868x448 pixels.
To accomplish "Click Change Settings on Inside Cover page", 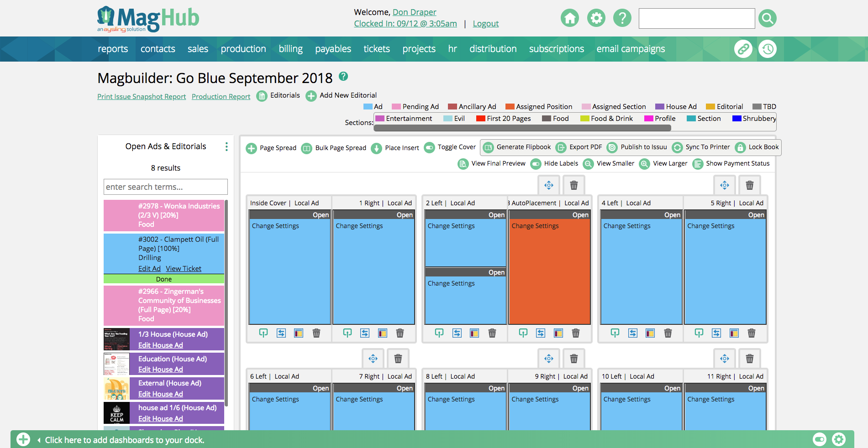I will point(275,226).
